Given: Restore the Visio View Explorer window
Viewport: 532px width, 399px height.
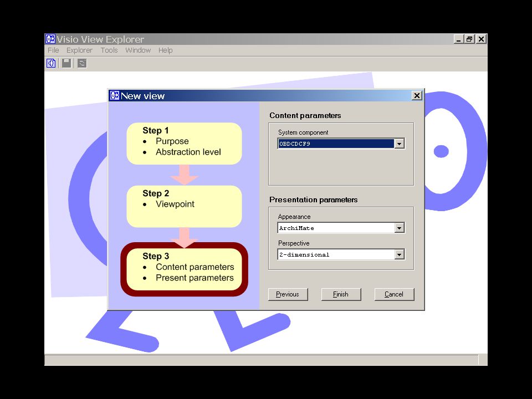Looking at the screenshot, I should pos(469,39).
